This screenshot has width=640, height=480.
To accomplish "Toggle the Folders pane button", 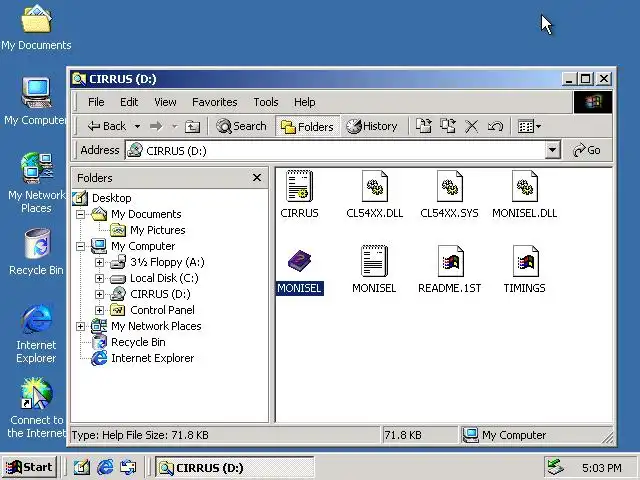I will point(308,127).
